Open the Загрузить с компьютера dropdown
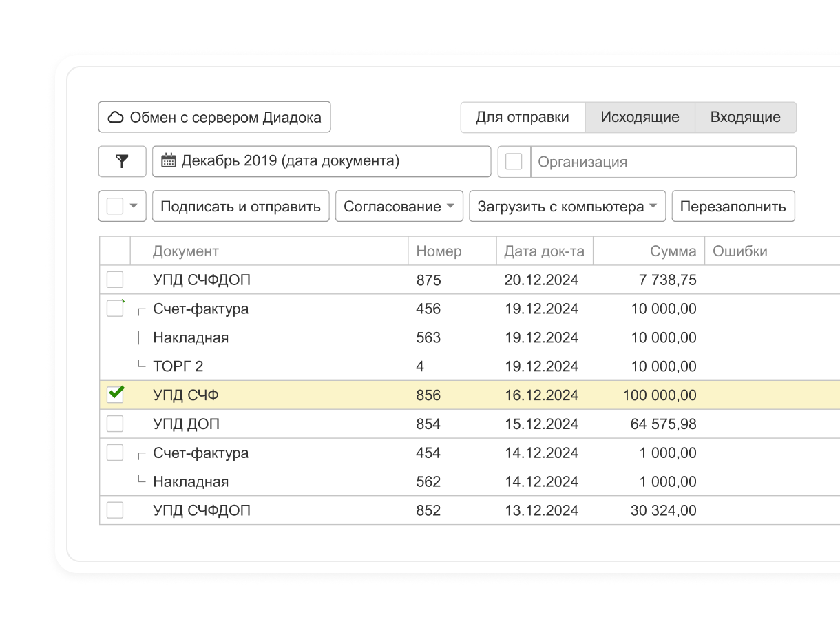This screenshot has width=840, height=624. coord(567,206)
